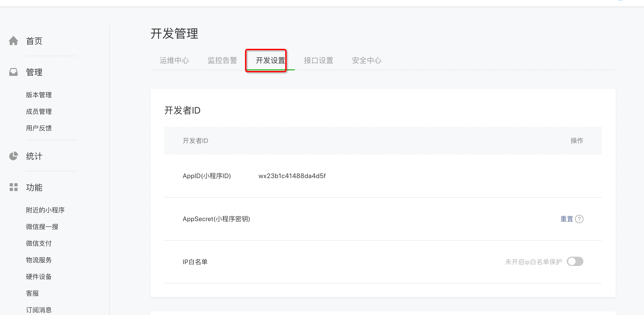Open 微信支付 menu item
This screenshot has width=644, height=315.
click(x=39, y=243)
